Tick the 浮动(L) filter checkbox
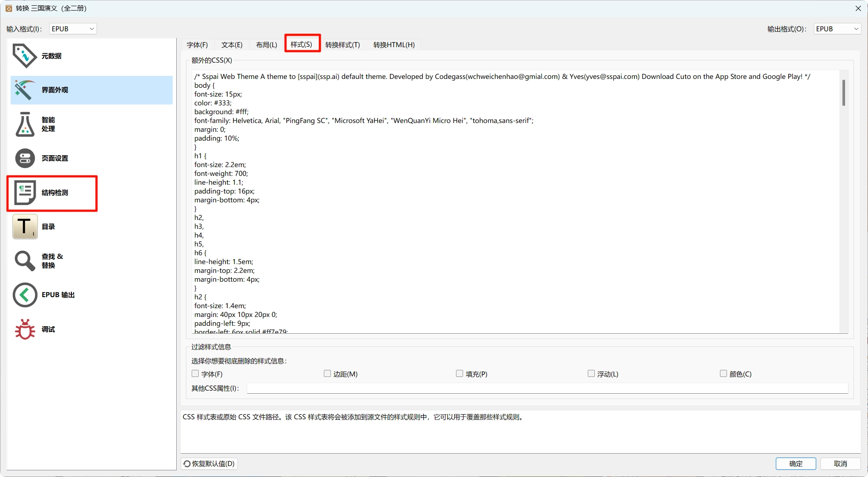 [x=591, y=373]
